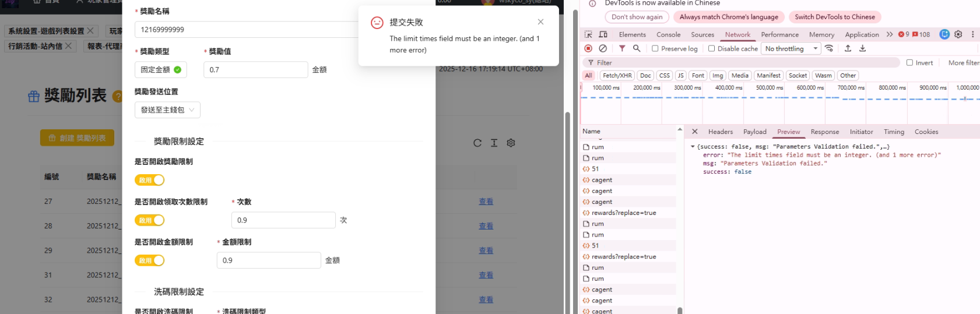Toggle the device toolbar icon in DevTools
980x314 pixels.
[x=603, y=34]
